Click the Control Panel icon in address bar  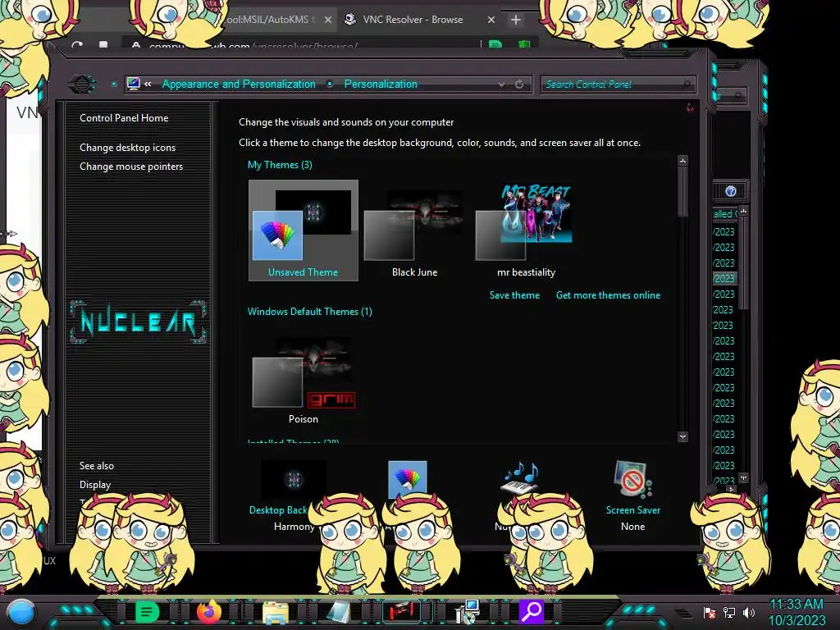click(x=134, y=84)
